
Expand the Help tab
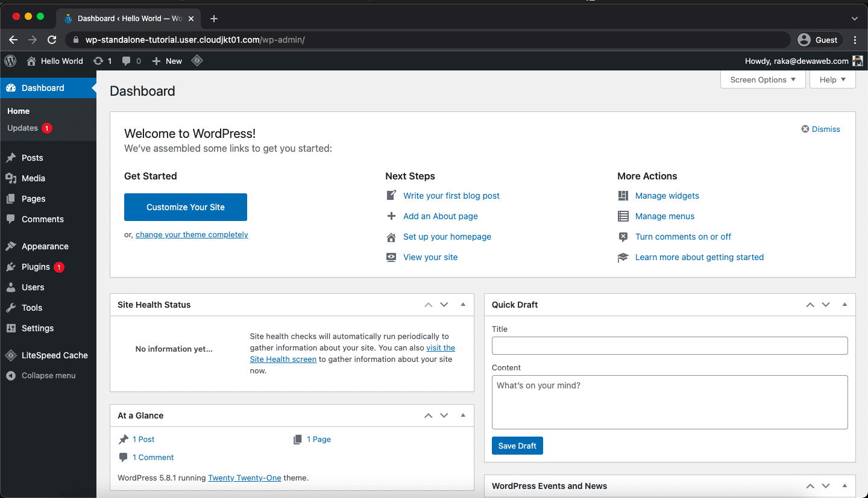point(833,79)
